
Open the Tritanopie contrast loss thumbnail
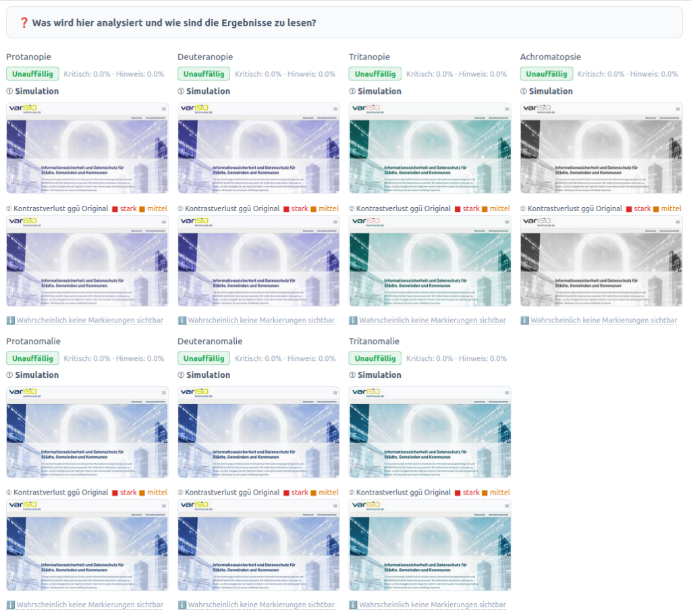(x=430, y=261)
